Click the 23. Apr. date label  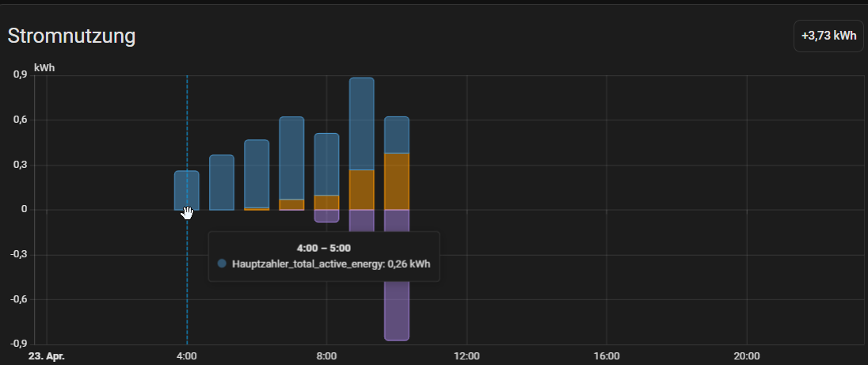[x=47, y=356]
